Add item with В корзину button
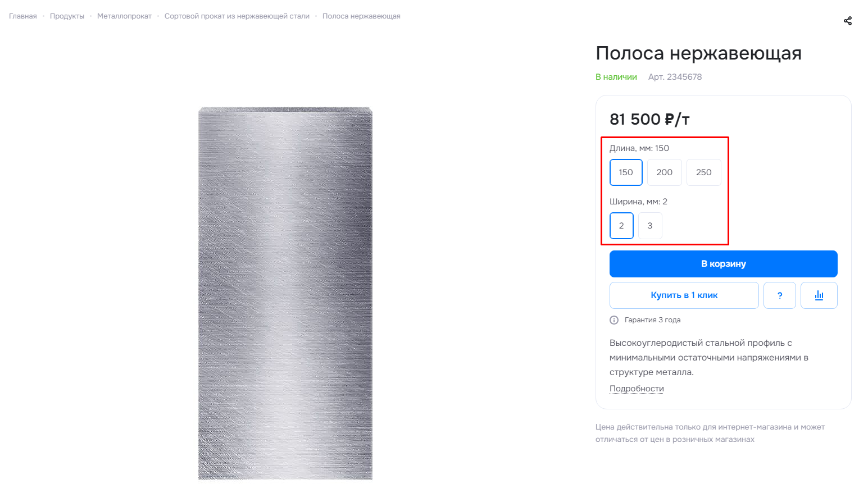This screenshot has width=868, height=502. (x=724, y=264)
